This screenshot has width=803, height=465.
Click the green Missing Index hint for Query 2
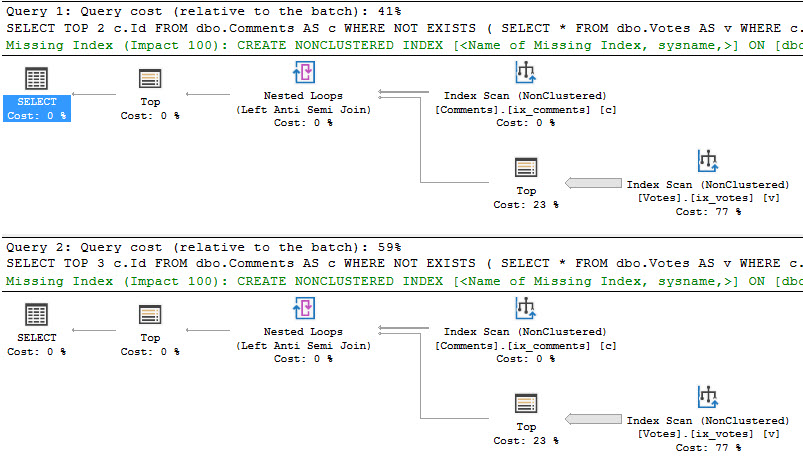click(400, 281)
